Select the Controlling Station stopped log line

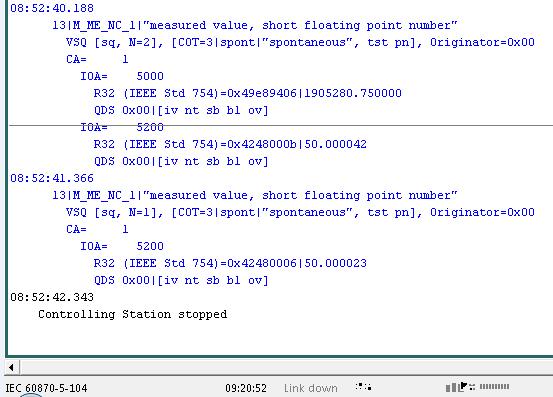pos(132,314)
